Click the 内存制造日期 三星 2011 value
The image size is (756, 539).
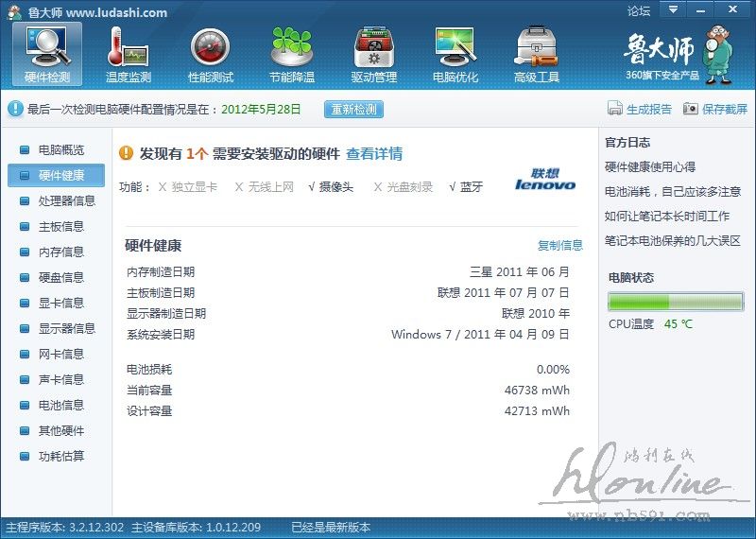[520, 272]
